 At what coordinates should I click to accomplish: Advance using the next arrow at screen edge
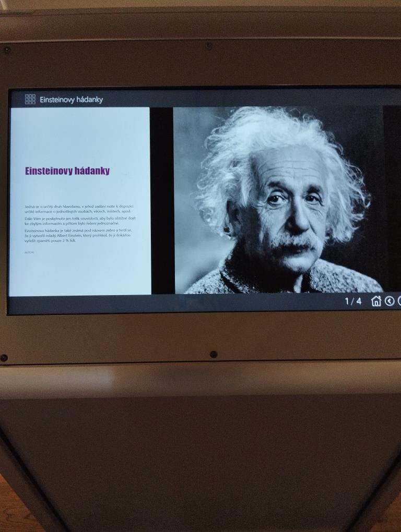[399, 301]
